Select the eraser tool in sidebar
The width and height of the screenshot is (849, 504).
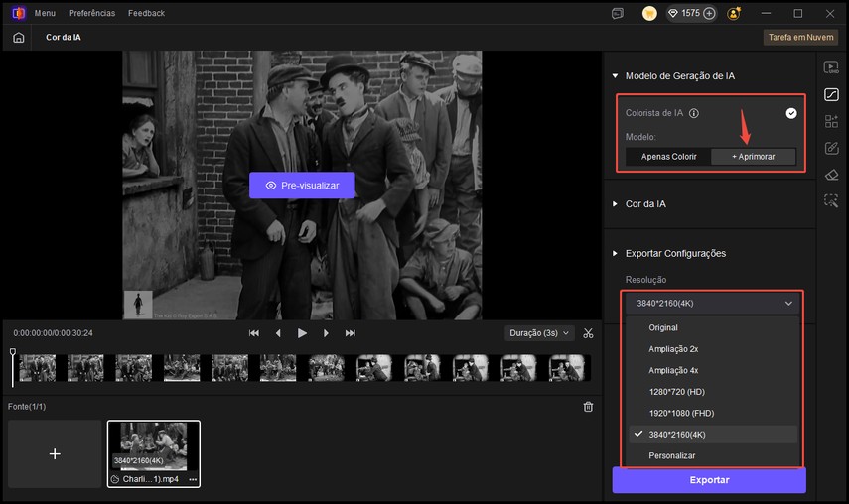click(831, 175)
